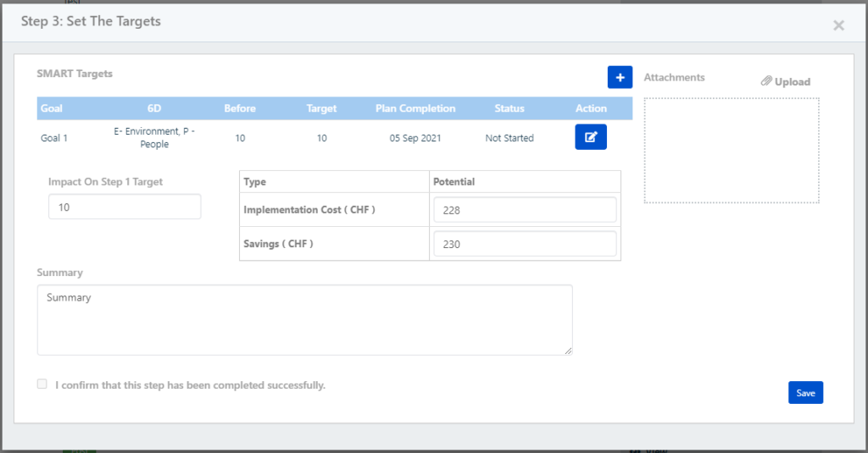
Task: Save the targets step
Action: click(805, 393)
